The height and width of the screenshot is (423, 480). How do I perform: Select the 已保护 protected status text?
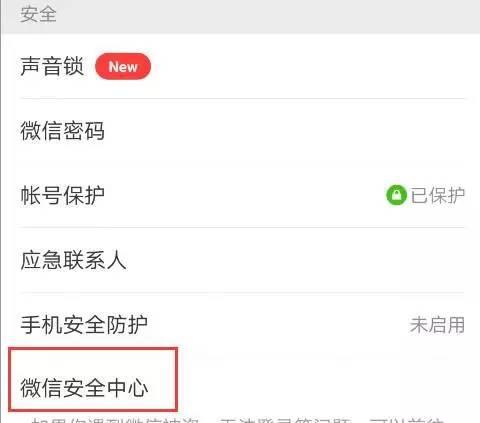tap(437, 195)
